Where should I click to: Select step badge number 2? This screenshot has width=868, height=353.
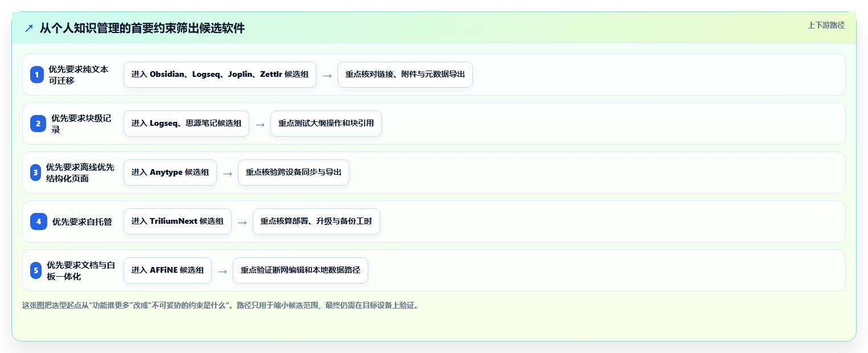pyautogui.click(x=38, y=124)
